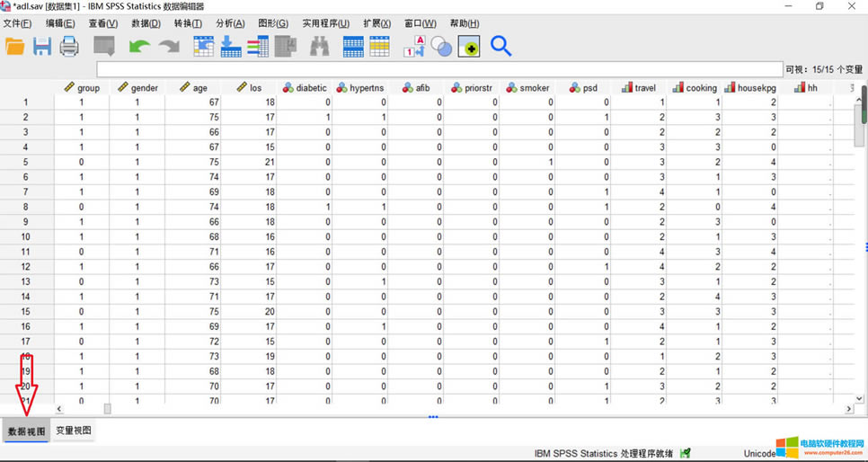Open a data file via folder icon
The height and width of the screenshot is (462, 868).
coord(15,47)
